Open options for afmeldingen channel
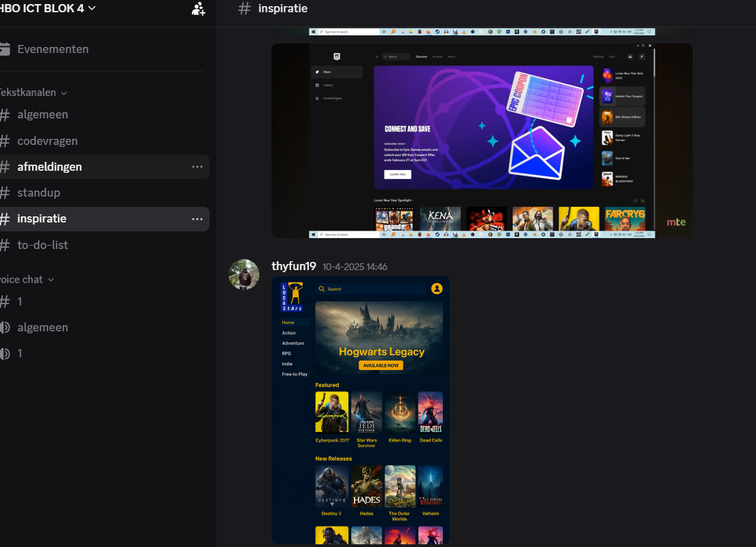Viewport: 756px width, 547px height. [197, 167]
